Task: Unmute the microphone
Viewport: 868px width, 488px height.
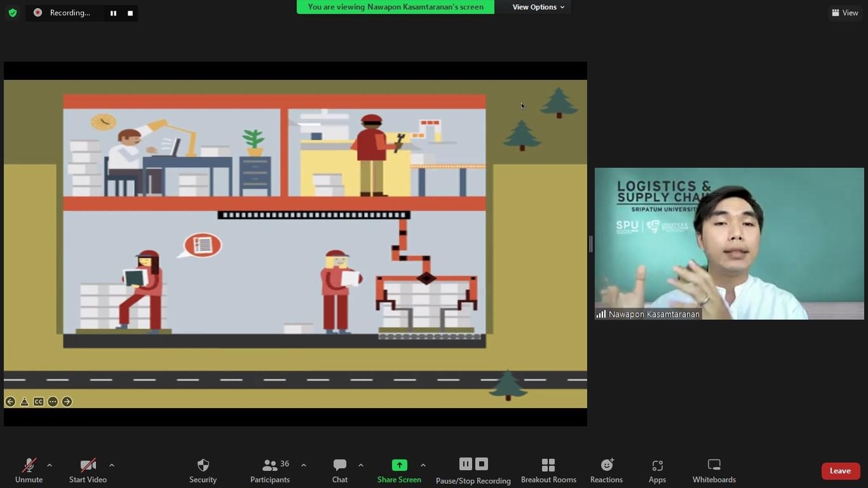Action: point(29,465)
